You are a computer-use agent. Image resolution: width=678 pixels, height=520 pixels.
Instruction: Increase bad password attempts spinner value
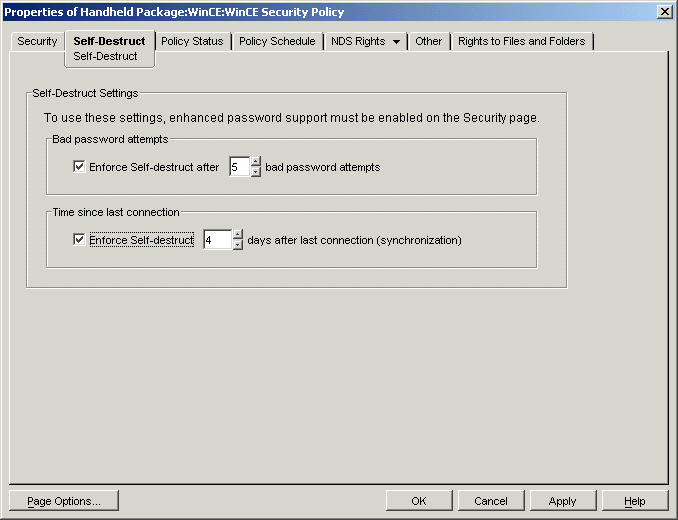[256, 162]
